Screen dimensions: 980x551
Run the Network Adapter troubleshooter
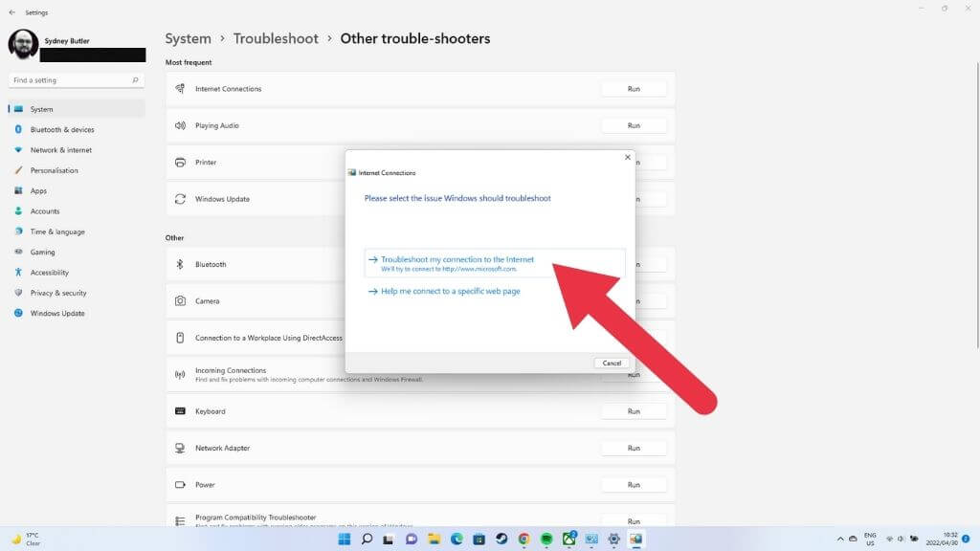[x=634, y=448]
